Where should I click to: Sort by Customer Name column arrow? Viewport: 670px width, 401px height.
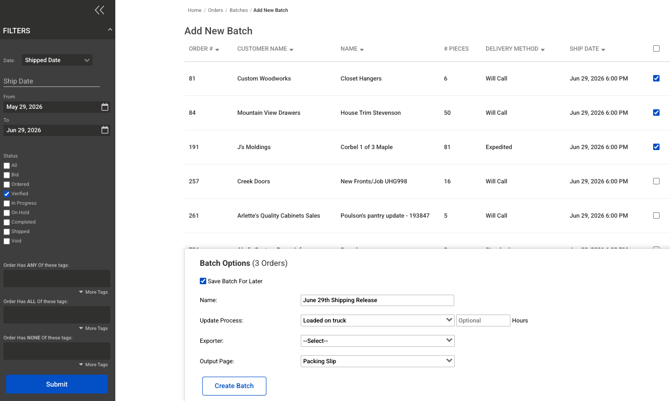291,50
